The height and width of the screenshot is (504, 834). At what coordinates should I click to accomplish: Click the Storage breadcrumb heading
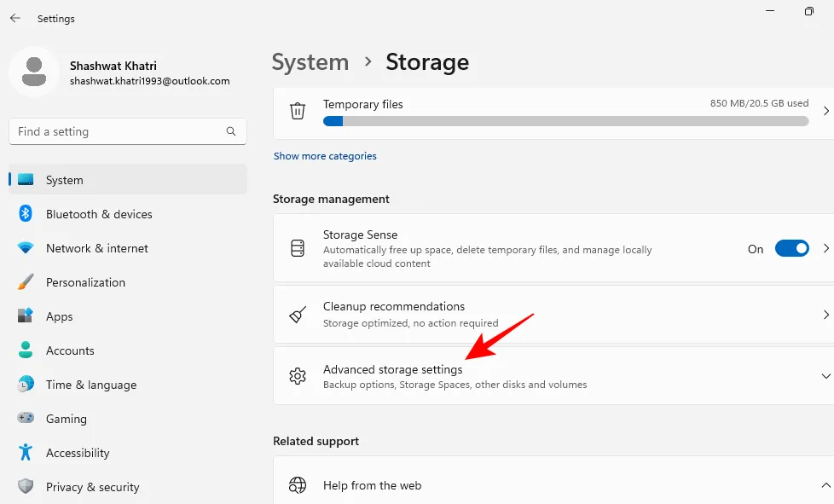(x=427, y=62)
